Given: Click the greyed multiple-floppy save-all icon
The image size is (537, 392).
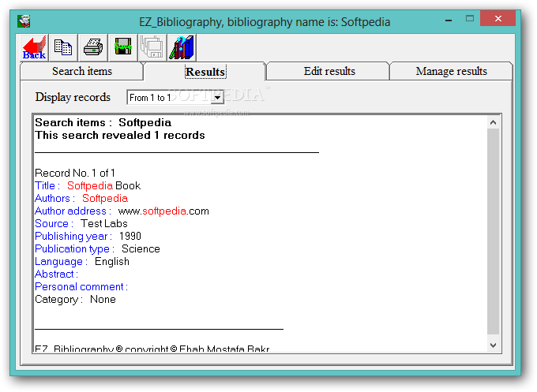Looking at the screenshot, I should pos(152,47).
